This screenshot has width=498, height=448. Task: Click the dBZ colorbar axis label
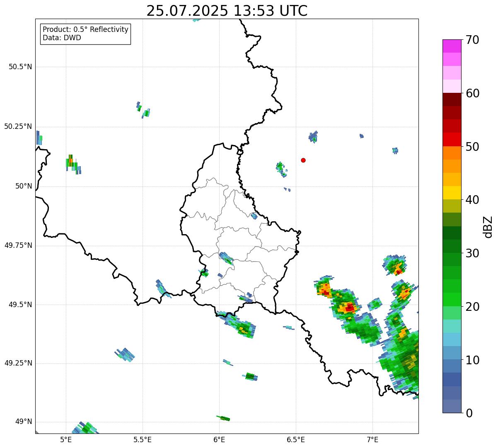[488, 227]
